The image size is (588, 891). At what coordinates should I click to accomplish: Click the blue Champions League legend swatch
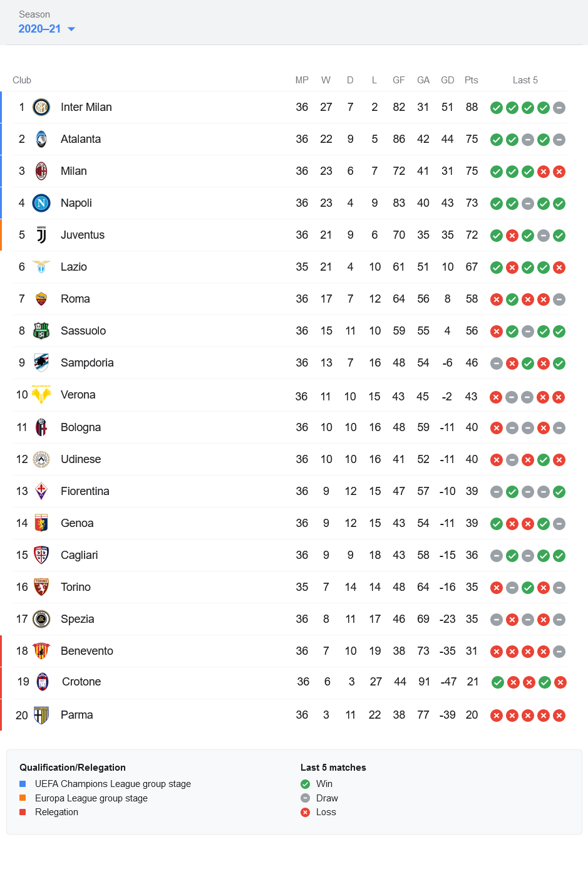click(23, 784)
